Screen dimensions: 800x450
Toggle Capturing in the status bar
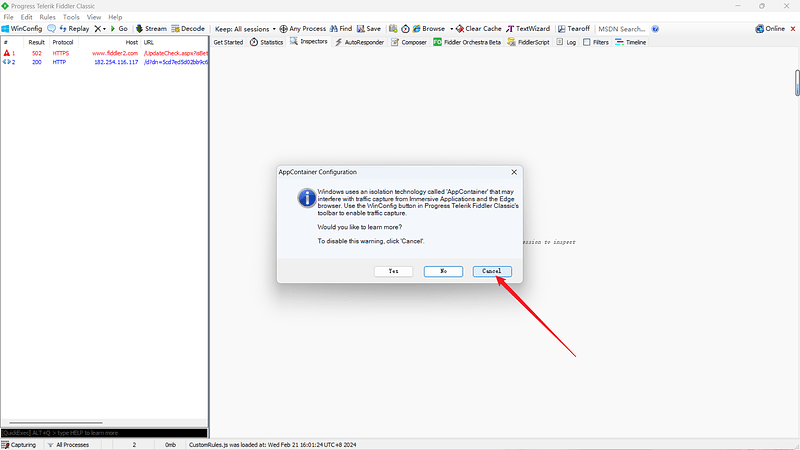[19, 445]
